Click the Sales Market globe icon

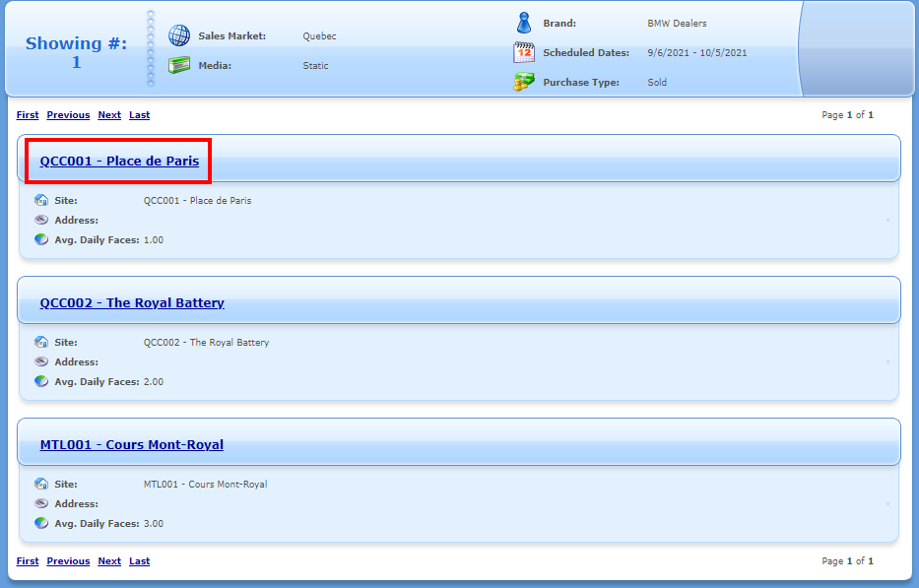[x=178, y=36]
